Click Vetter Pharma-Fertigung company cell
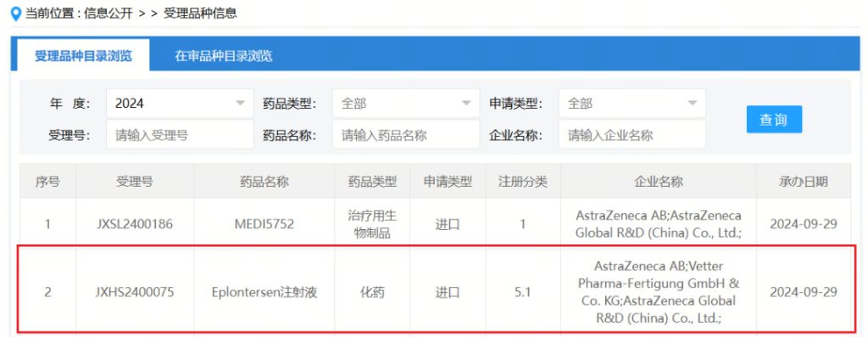868x337 pixels. (x=658, y=291)
